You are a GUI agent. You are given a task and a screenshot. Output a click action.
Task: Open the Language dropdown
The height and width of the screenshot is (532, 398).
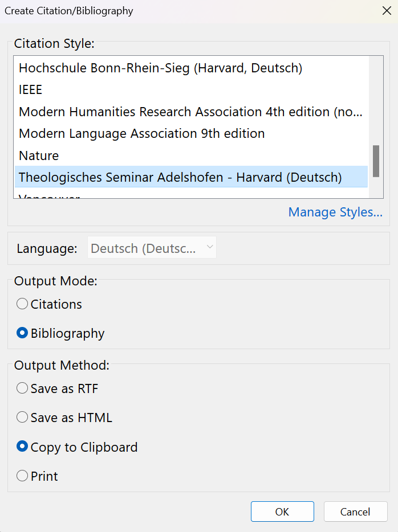coord(152,248)
